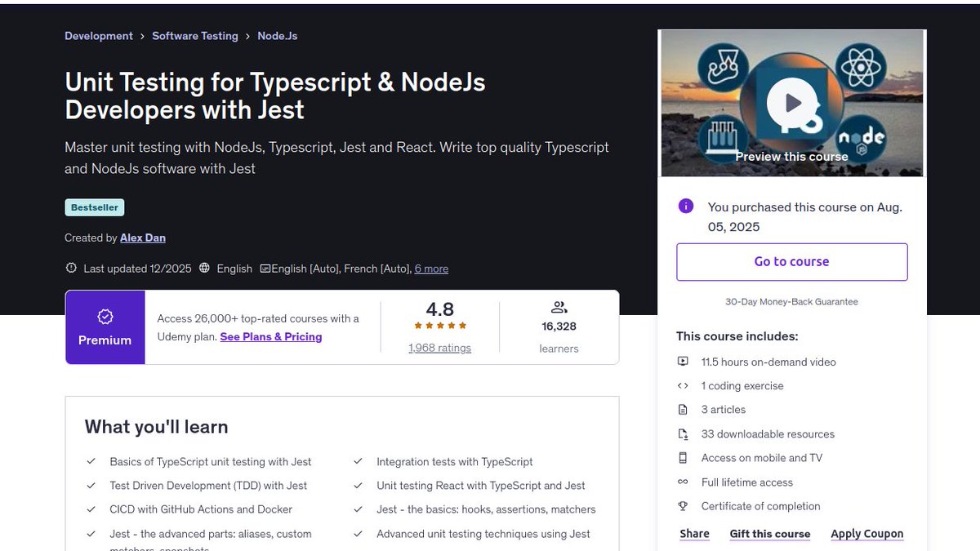The width and height of the screenshot is (980, 551).
Task: Click 'Full lifetime access' text
Action: (x=747, y=482)
